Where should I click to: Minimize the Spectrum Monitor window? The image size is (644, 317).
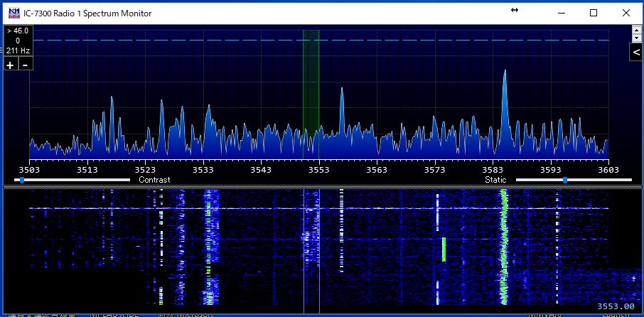[562, 13]
